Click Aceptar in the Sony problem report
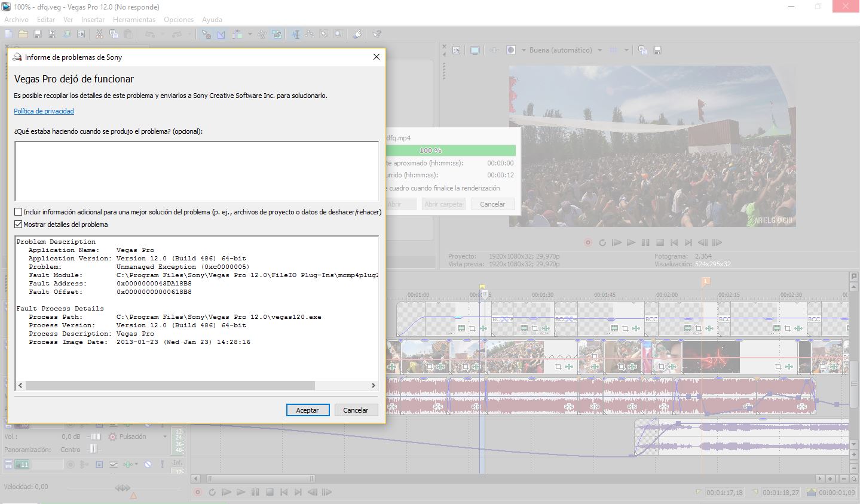This screenshot has width=860, height=504. pos(307,410)
